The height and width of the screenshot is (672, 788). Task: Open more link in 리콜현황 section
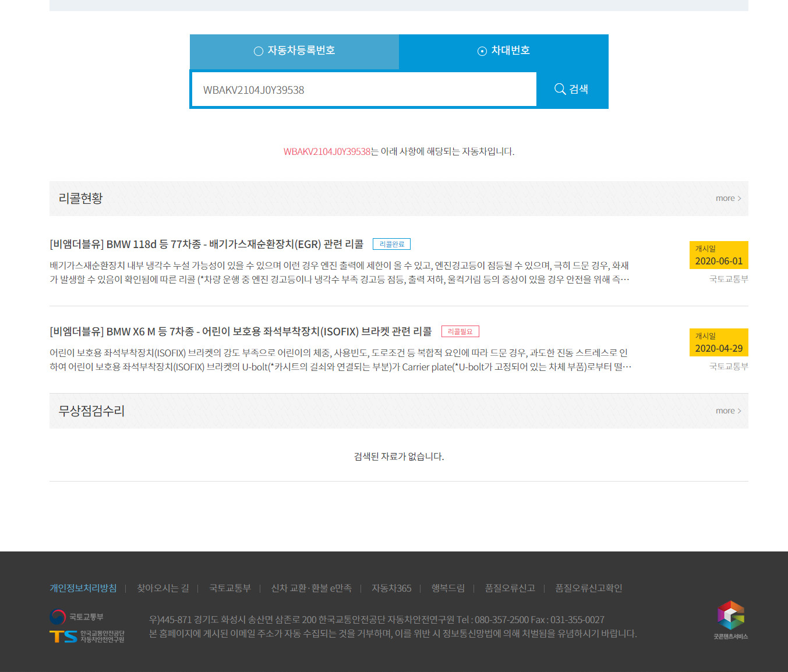click(729, 199)
